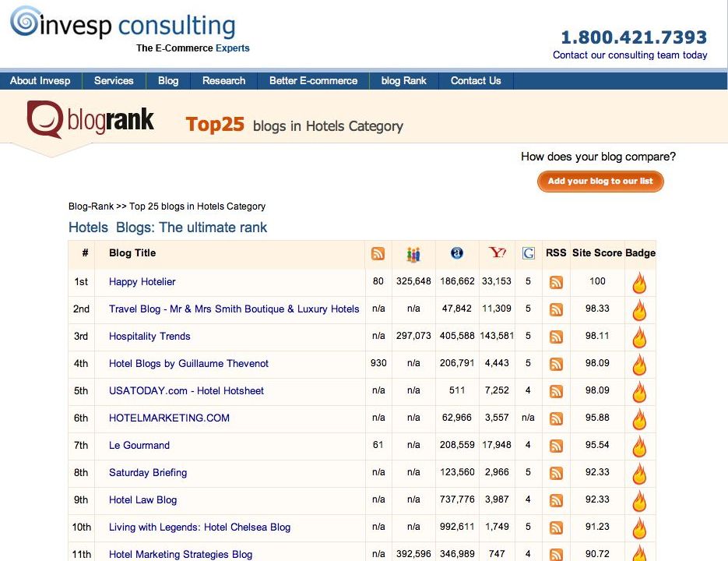728x561 pixels.
Task: Get flame badge for HOTELMARKETING.COM
Action: 639,419
